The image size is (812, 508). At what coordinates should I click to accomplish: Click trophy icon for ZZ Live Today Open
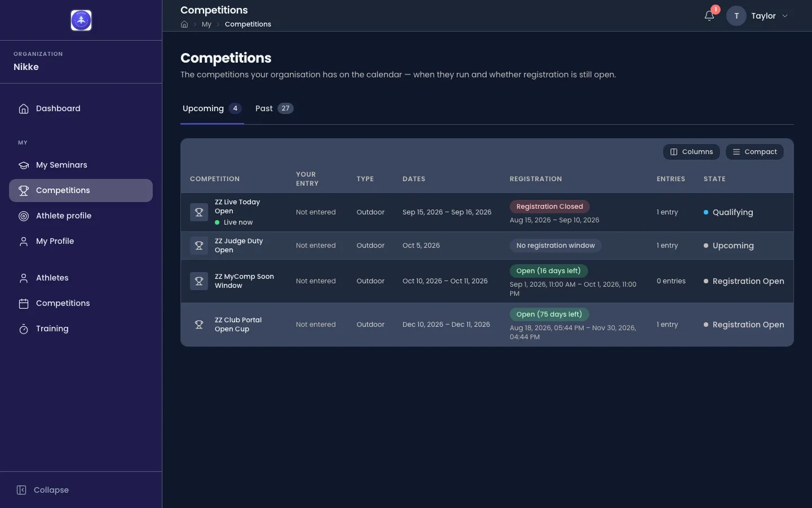pyautogui.click(x=199, y=212)
